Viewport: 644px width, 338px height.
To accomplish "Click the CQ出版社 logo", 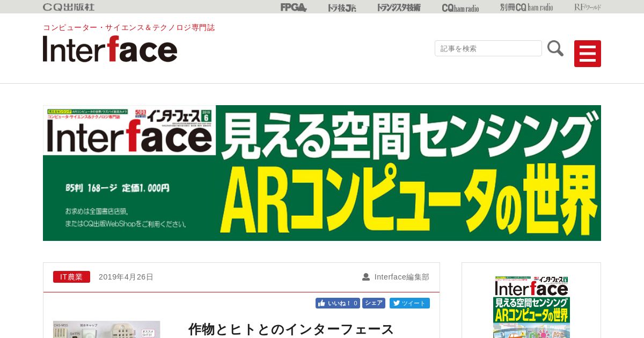I will [x=69, y=7].
